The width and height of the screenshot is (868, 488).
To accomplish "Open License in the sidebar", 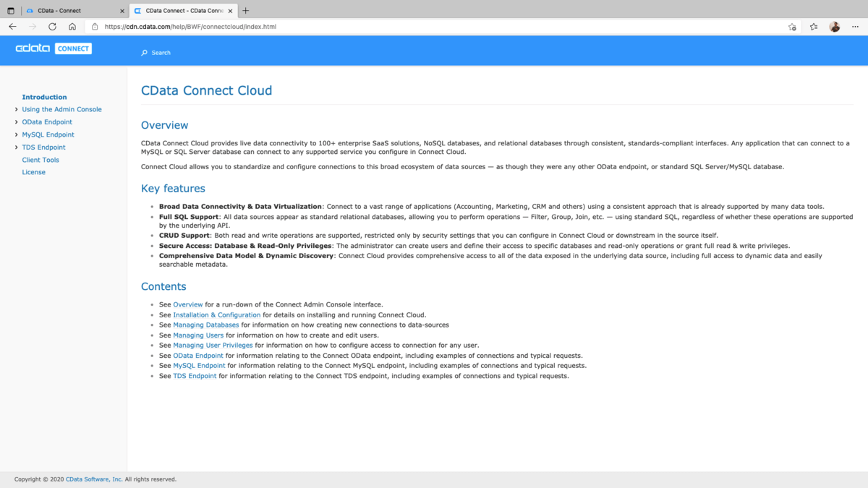I will click(33, 172).
